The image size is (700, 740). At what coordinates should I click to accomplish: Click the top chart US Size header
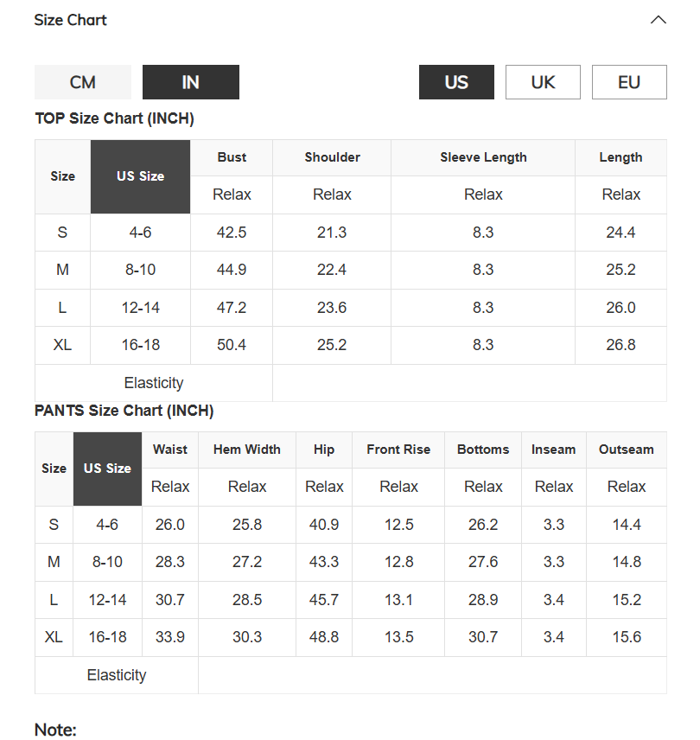(141, 176)
